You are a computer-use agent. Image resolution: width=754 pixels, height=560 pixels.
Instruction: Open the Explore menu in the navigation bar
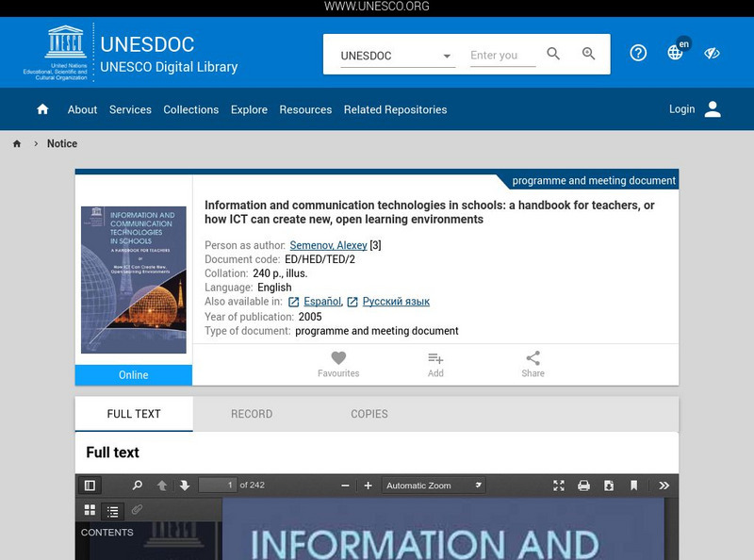click(x=249, y=109)
